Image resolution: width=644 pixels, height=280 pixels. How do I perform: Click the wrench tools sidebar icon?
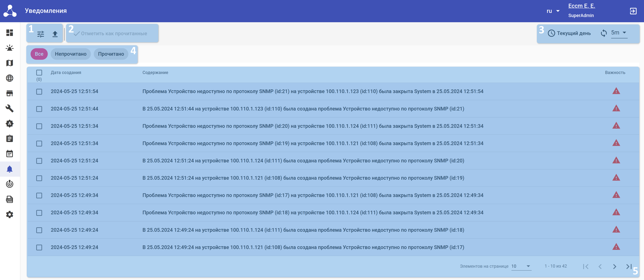pos(9,108)
